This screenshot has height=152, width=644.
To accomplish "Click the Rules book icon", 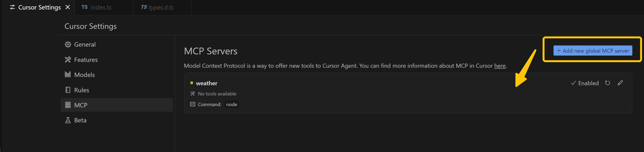I will (x=68, y=90).
